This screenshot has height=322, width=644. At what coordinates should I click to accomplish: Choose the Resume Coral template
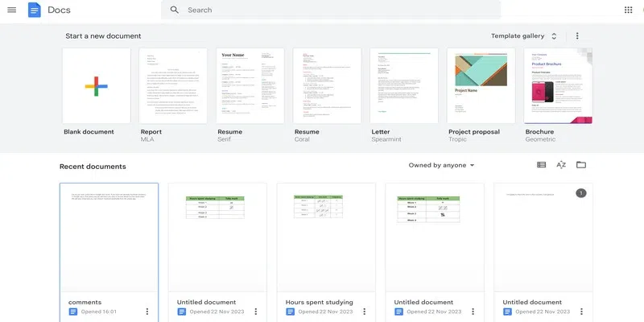327,86
